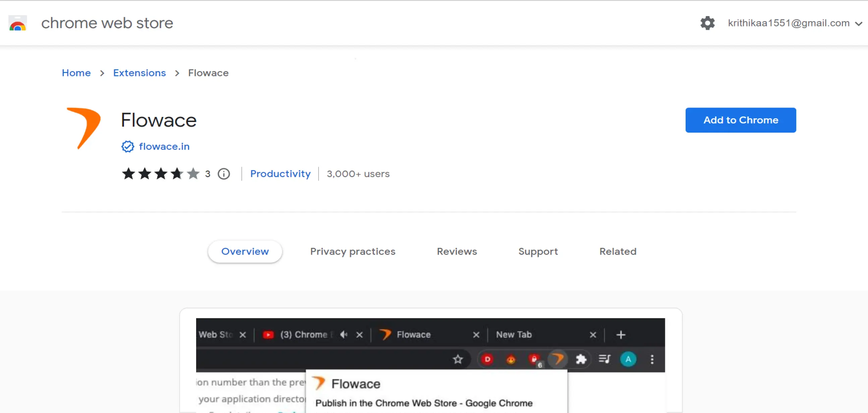This screenshot has width=868, height=413.
Task: Click the orange flame icon in Chrome toolbar
Action: click(510, 359)
